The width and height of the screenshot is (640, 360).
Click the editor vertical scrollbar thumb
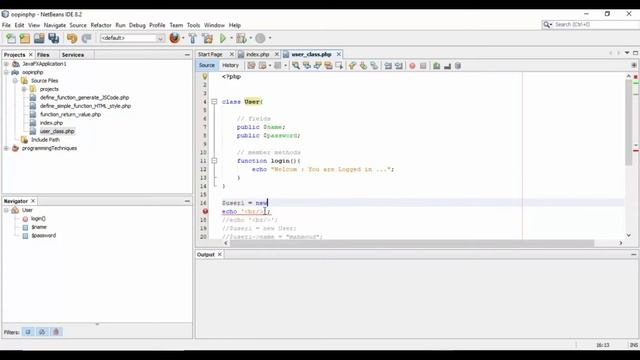coord(629,122)
